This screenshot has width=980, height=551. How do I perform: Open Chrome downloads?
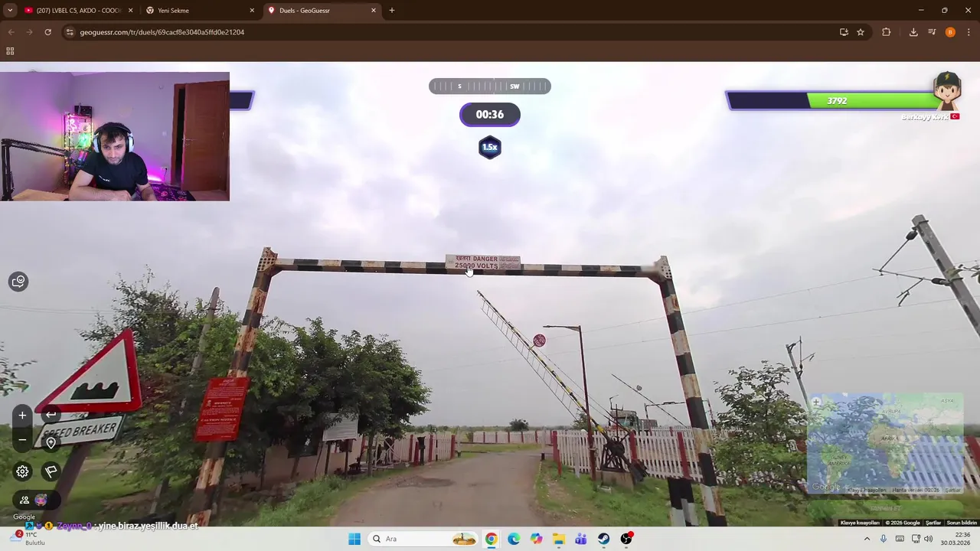point(913,32)
